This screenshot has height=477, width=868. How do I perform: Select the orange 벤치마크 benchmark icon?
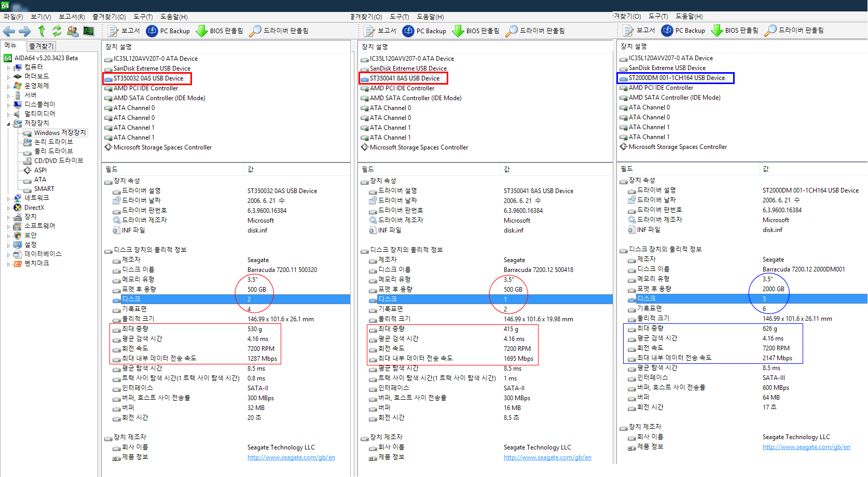(18, 263)
